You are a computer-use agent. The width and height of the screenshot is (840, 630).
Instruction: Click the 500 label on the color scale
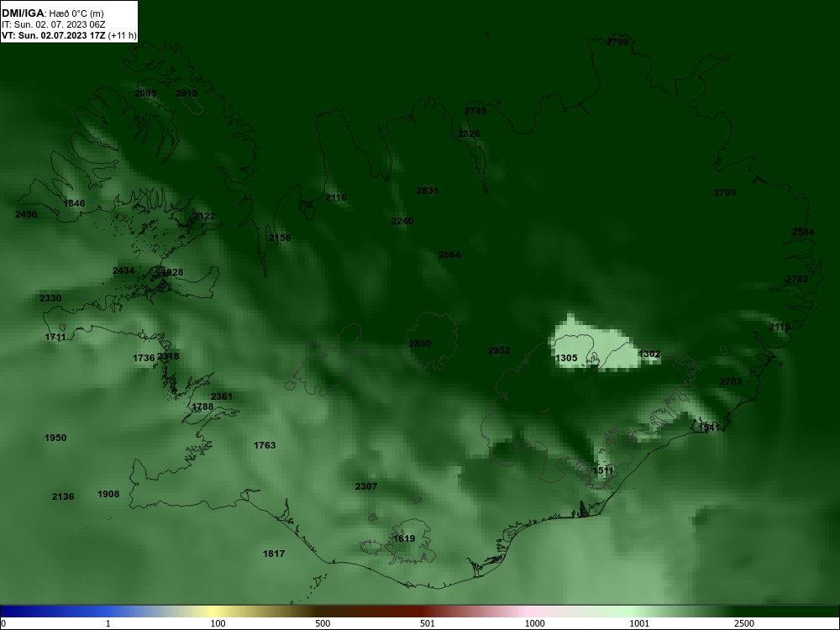tap(323, 623)
